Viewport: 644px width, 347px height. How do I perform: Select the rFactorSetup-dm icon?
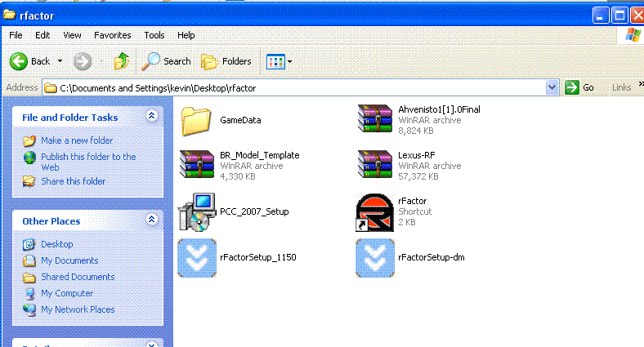[x=375, y=258]
